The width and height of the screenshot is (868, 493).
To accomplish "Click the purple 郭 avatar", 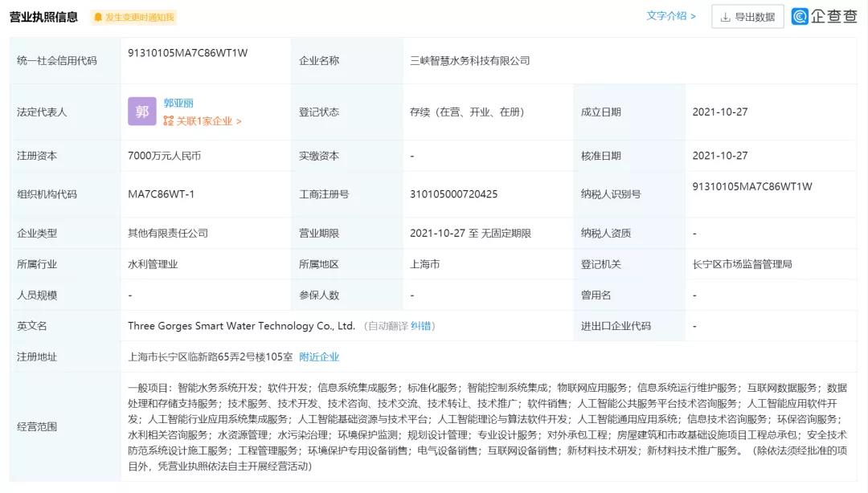I will (141, 112).
